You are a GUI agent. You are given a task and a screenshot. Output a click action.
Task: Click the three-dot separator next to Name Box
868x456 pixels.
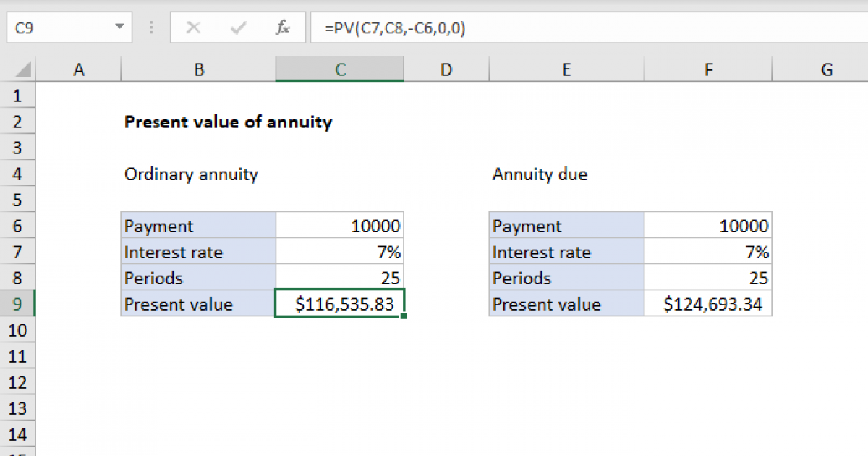[x=150, y=28]
